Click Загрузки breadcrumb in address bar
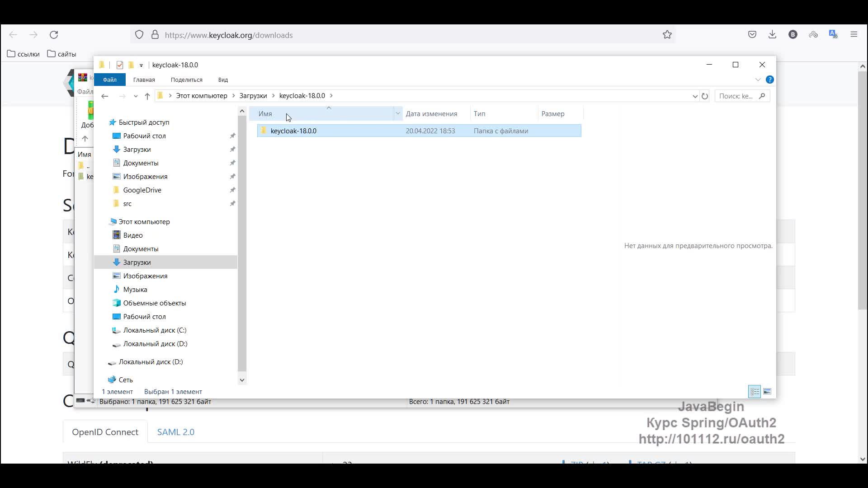Image resolution: width=868 pixels, height=488 pixels. (253, 96)
